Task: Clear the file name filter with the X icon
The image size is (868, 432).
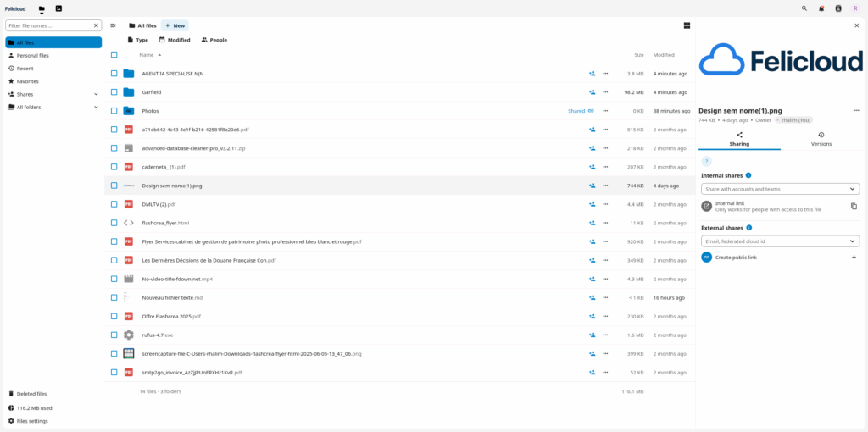Action: pyautogui.click(x=96, y=25)
